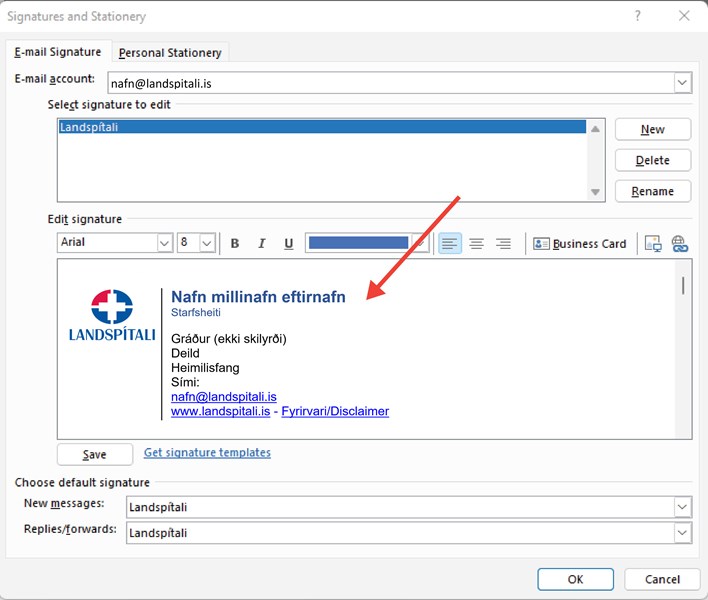Select the E-mail Signature tab
The width and height of the screenshot is (708, 600).
[x=58, y=52]
